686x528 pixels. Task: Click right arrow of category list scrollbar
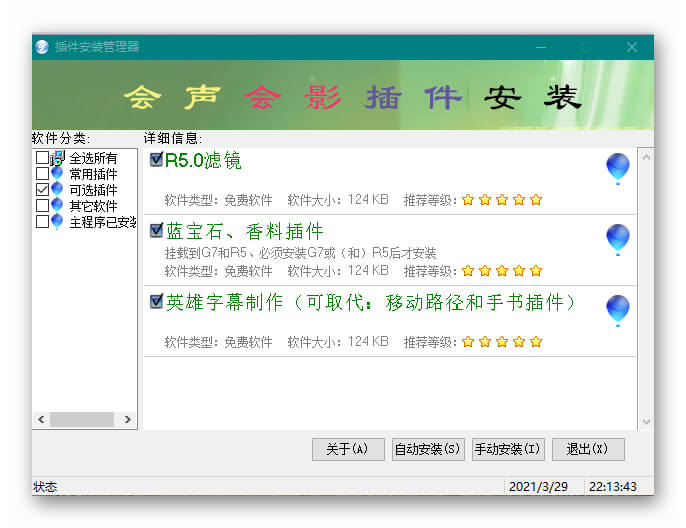(x=127, y=420)
